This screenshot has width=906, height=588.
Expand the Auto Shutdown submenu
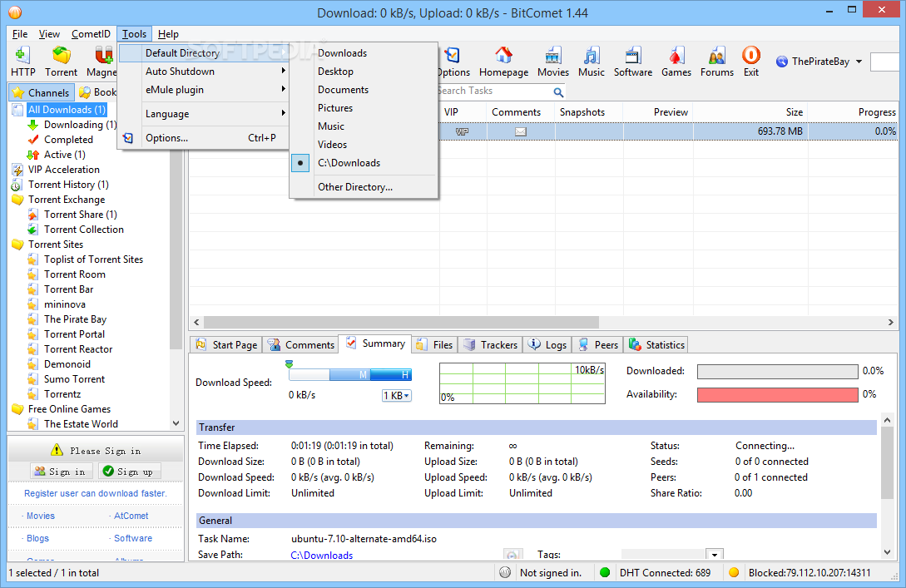203,72
